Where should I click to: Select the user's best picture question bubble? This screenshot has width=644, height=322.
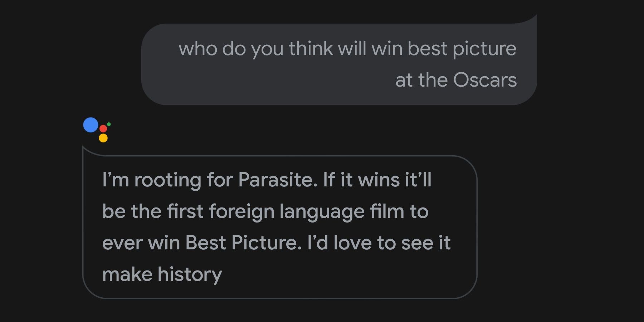click(x=338, y=64)
